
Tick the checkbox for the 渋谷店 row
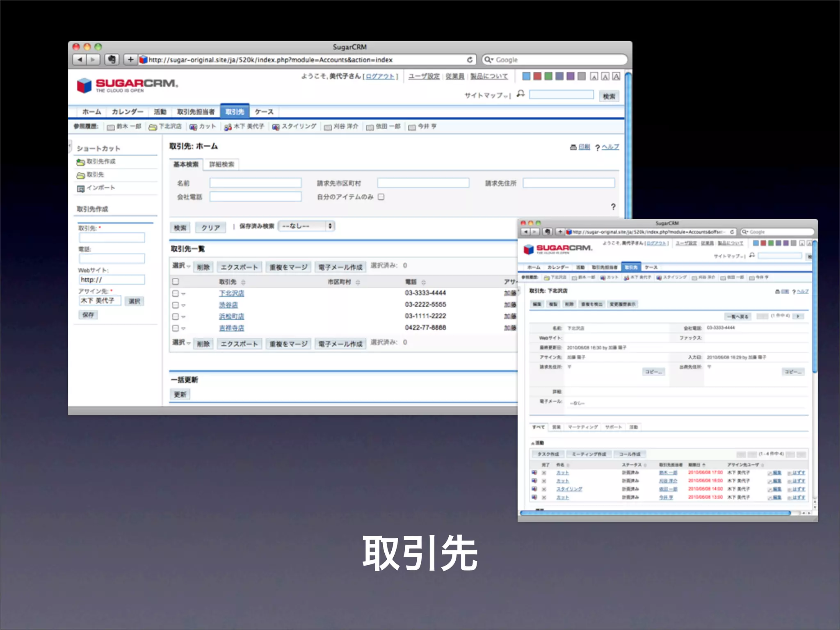tap(176, 305)
